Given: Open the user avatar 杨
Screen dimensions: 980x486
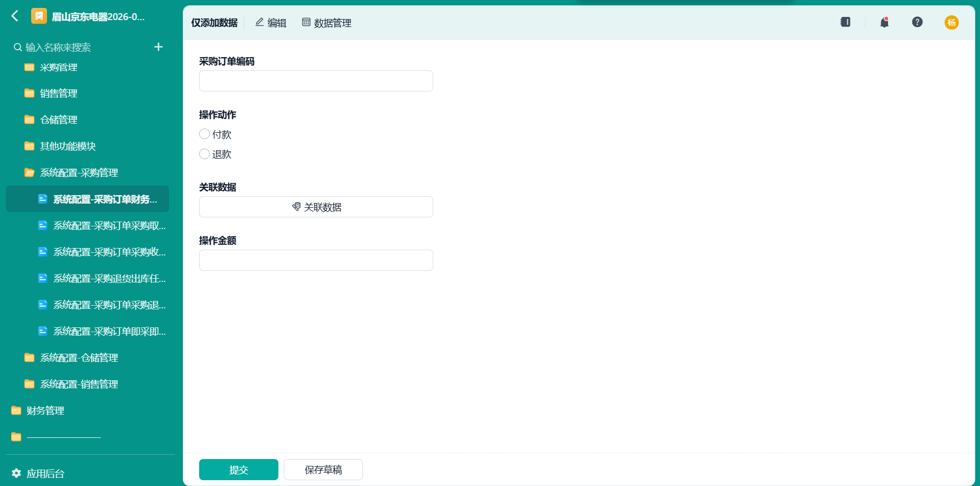Looking at the screenshot, I should pyautogui.click(x=951, y=22).
